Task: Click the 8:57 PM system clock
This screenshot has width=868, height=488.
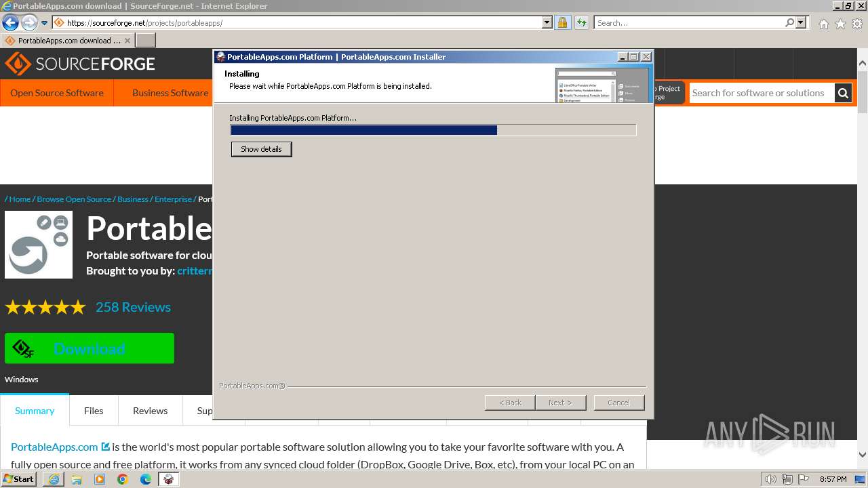Action: [833, 479]
